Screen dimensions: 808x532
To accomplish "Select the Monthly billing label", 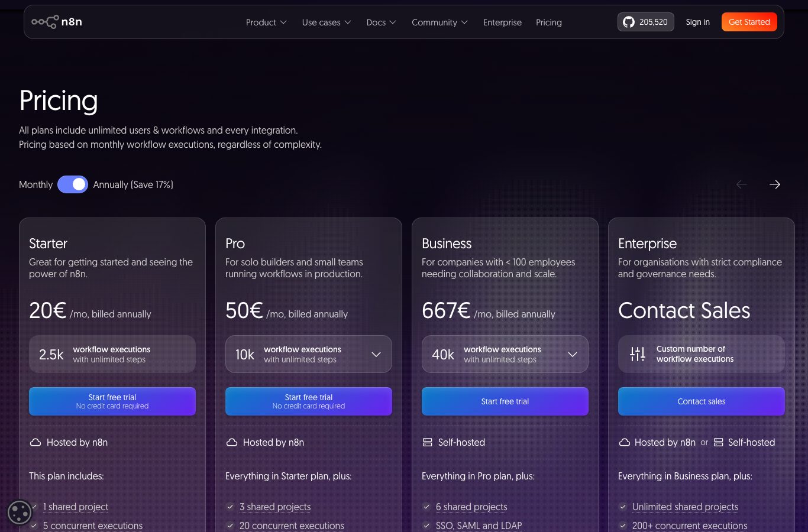I will pyautogui.click(x=35, y=184).
